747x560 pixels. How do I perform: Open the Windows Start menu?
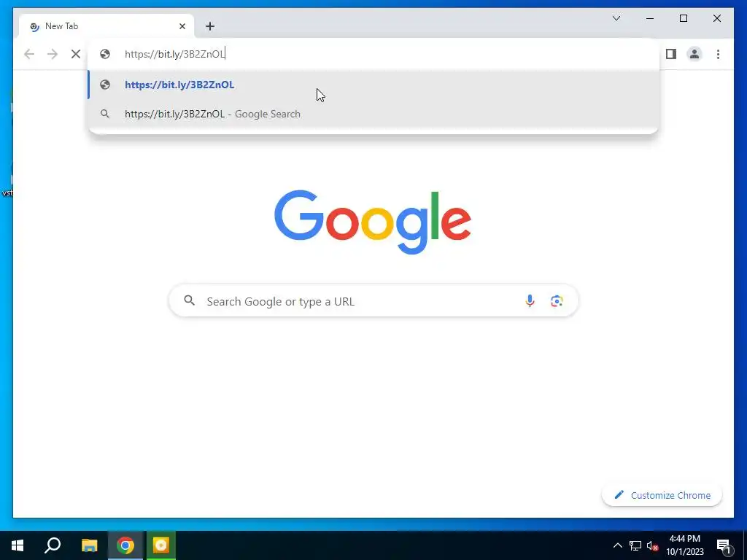[18, 545]
